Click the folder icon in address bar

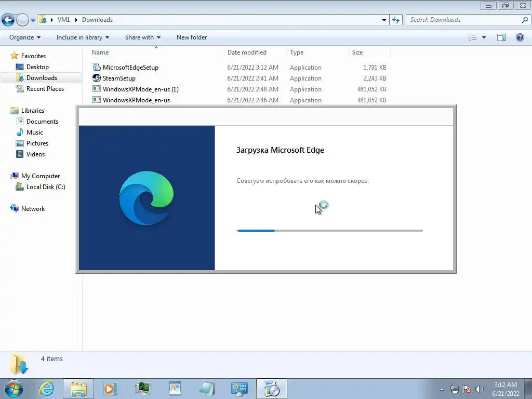coord(43,20)
